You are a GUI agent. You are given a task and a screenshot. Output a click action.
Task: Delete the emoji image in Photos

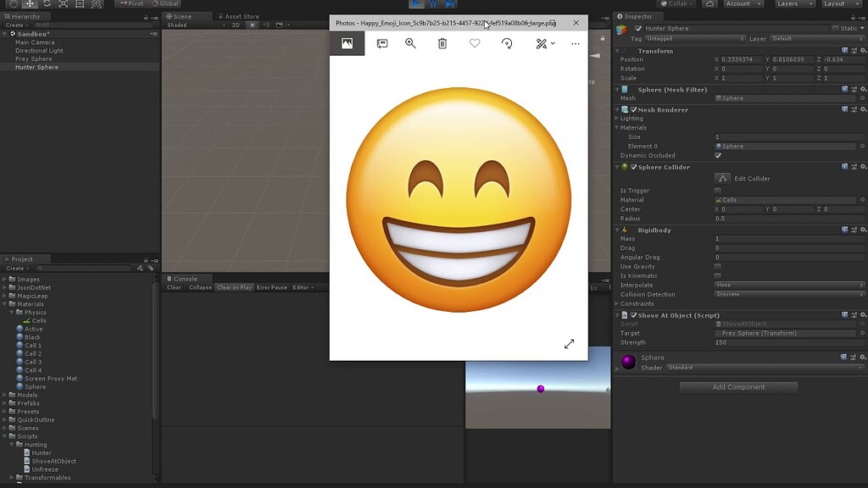[x=442, y=43]
